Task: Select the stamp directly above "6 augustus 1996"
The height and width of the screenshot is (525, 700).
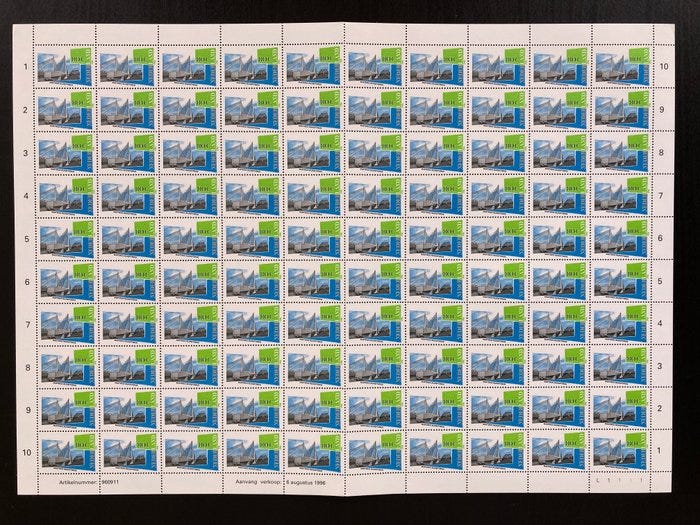Action: (x=315, y=452)
